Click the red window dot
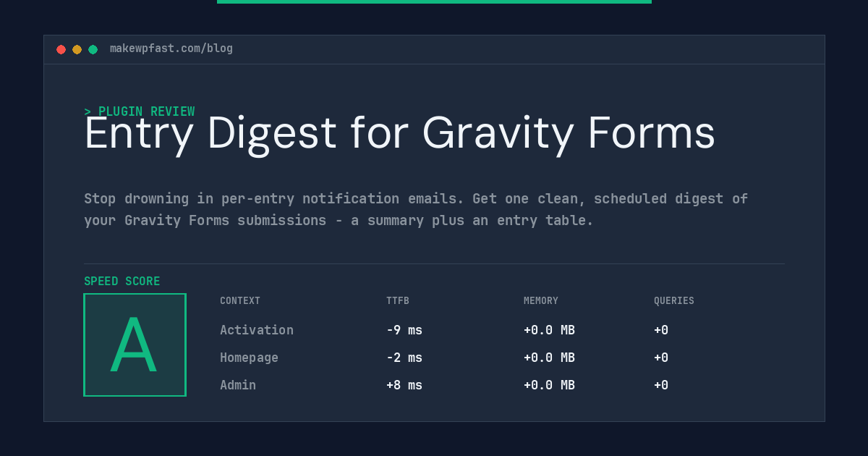This screenshot has height=456, width=868. 61,49
